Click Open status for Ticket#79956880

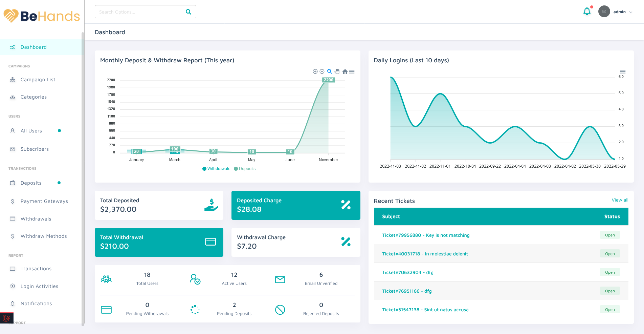[610, 235]
